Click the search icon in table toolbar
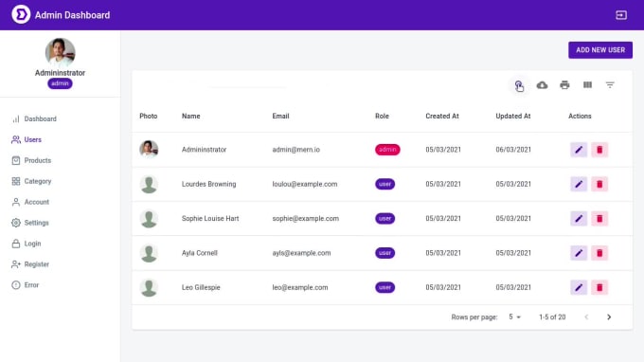Viewport: 644px width, 362px height. (x=519, y=85)
